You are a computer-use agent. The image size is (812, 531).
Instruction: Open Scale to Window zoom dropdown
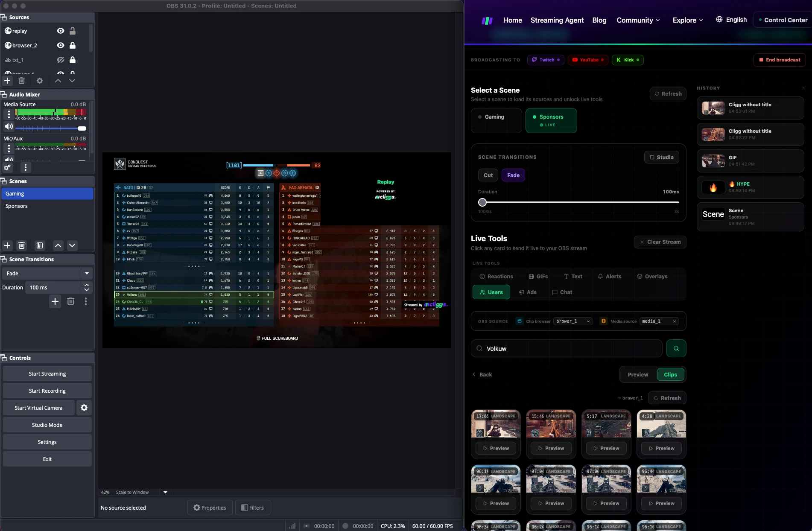click(x=165, y=492)
